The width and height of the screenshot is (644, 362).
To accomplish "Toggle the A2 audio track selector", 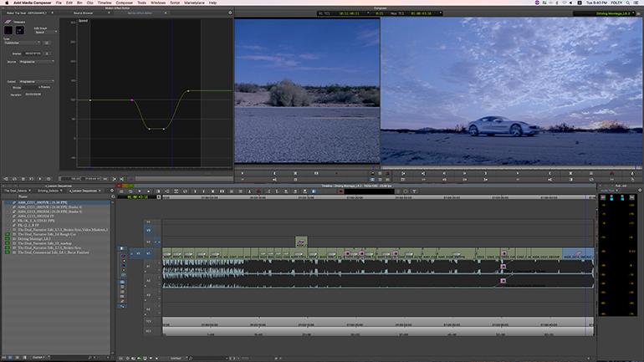I will tap(148, 281).
